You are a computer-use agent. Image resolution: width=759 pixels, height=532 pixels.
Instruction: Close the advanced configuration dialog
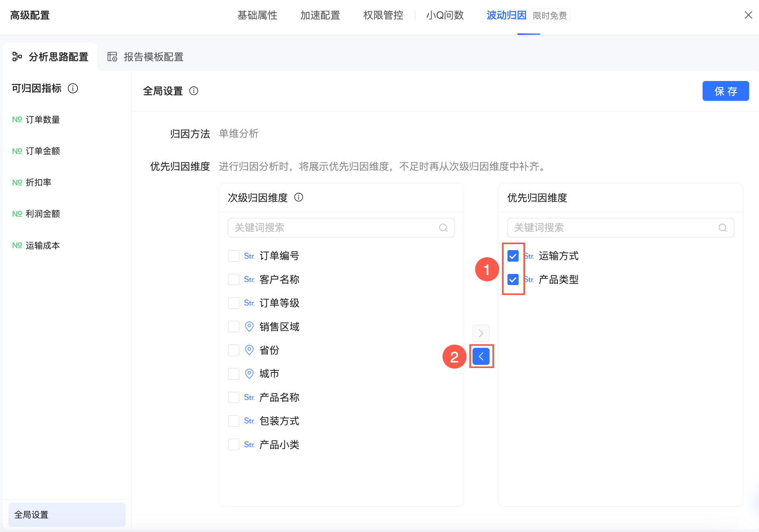(748, 15)
